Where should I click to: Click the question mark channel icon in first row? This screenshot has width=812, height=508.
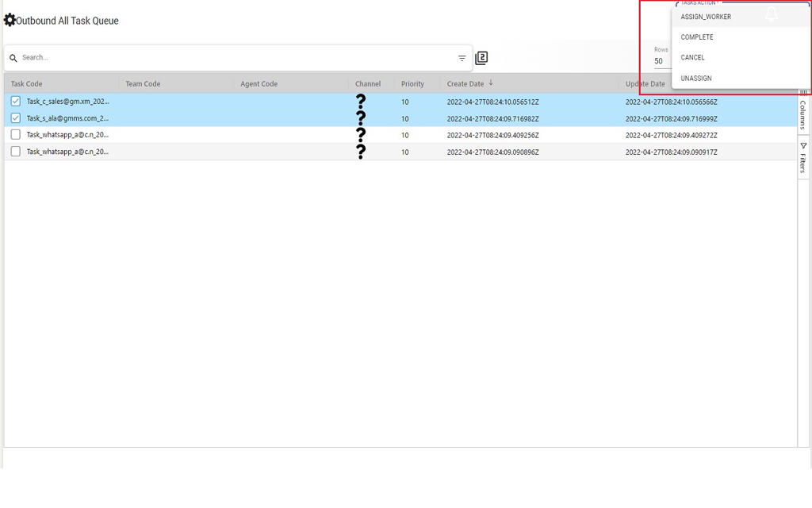(x=361, y=102)
